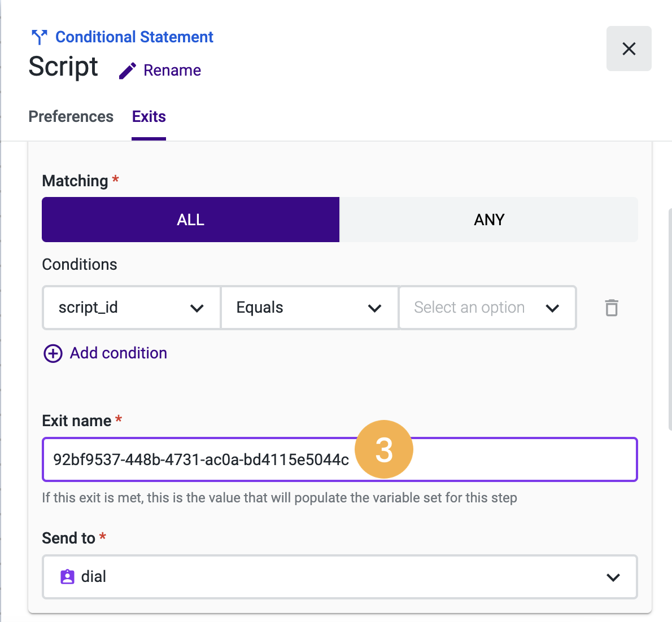The height and width of the screenshot is (622, 672).
Task: Click the pencil Rename icon
Action: click(x=127, y=71)
